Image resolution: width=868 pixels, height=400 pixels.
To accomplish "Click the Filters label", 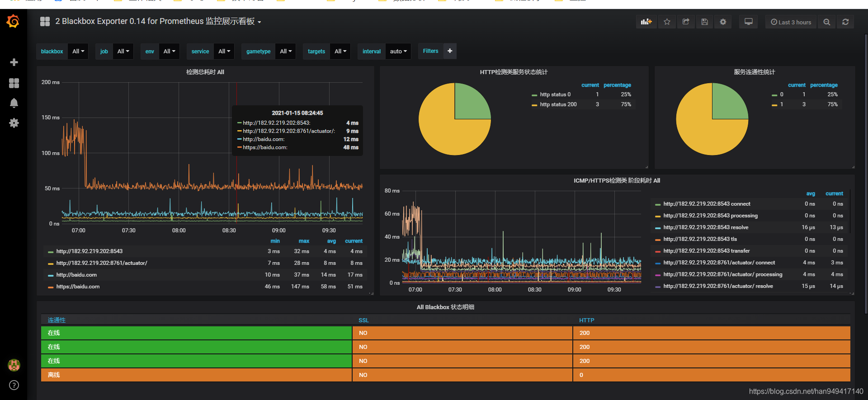I will tap(430, 51).
